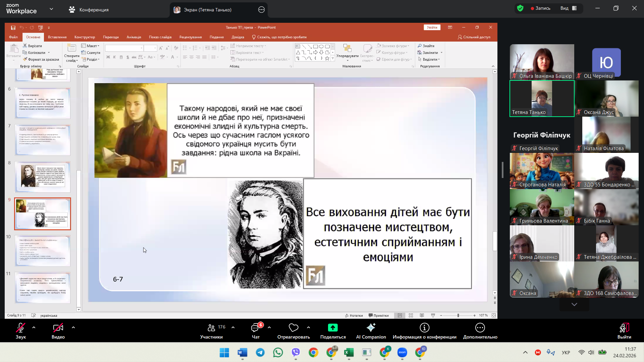The image size is (644, 362).
Task: Toggle Comments (Примітки) pane in status bar
Action: [379, 315]
